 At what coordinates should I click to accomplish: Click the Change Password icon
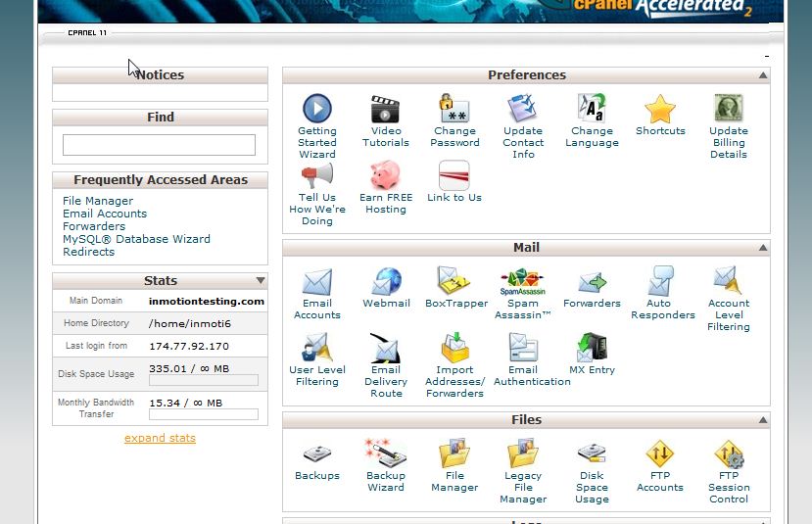(x=454, y=109)
